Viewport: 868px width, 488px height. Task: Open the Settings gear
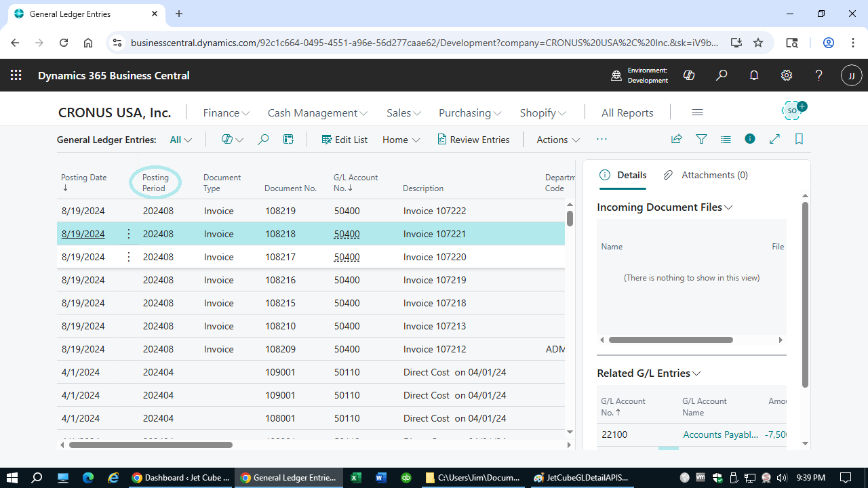[787, 75]
